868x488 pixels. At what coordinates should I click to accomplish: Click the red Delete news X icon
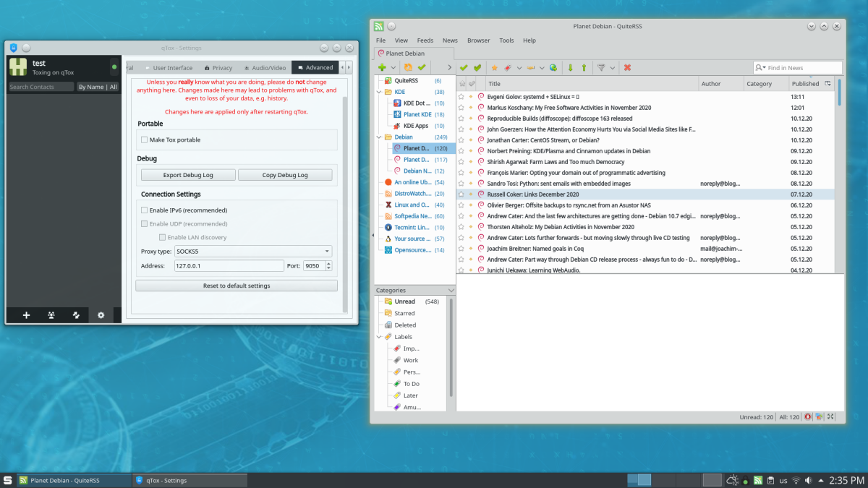(627, 68)
